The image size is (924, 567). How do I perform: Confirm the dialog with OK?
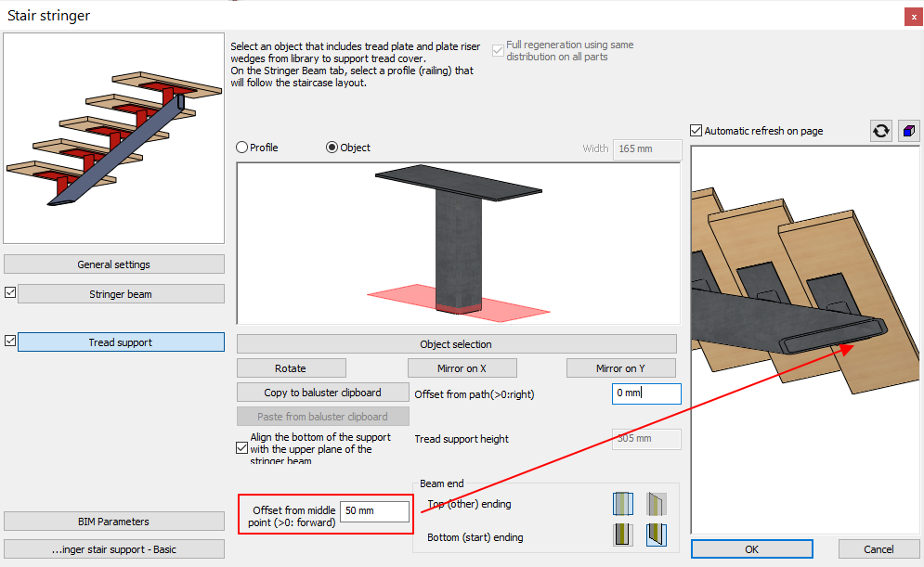pyautogui.click(x=751, y=549)
